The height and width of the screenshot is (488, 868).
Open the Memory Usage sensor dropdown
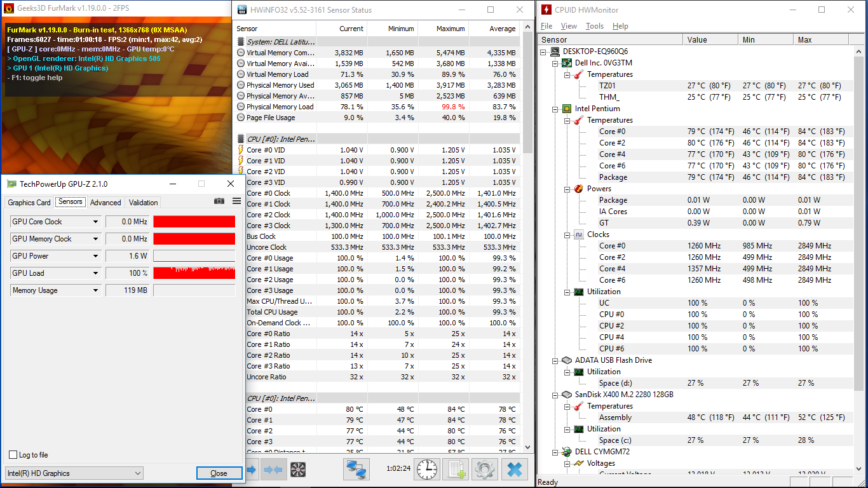point(96,290)
